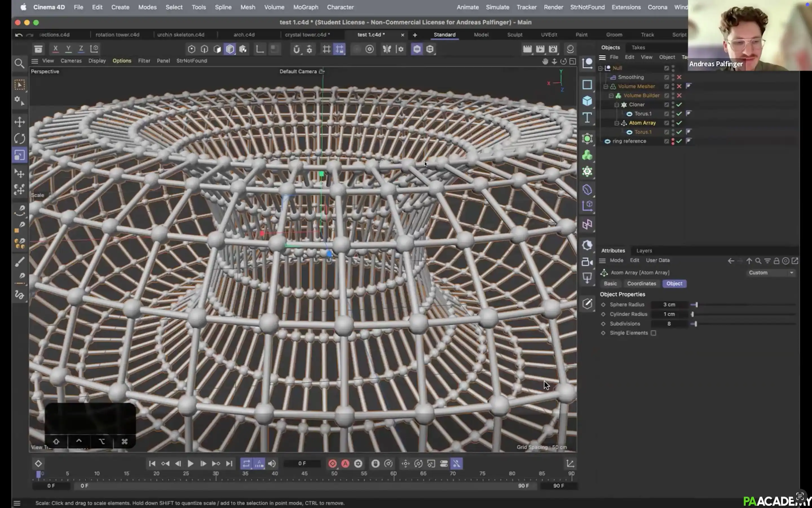Collapse the Volume Builder tree node
The image size is (812, 508).
click(x=611, y=95)
